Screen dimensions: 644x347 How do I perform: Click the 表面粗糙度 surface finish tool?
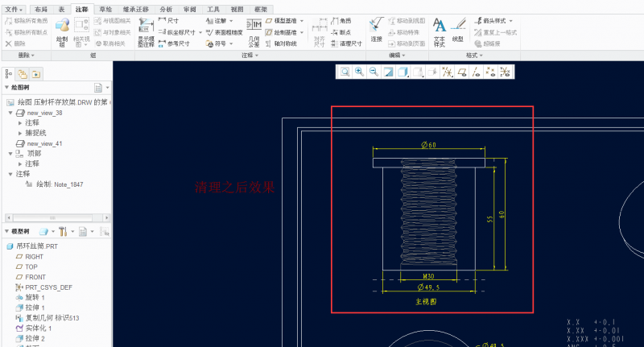[225, 32]
